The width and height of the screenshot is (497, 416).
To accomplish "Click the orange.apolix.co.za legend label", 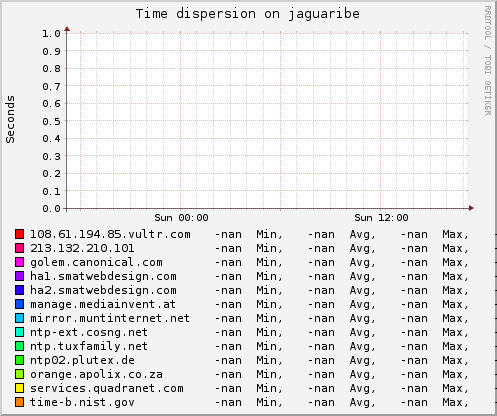I will click(x=96, y=374).
